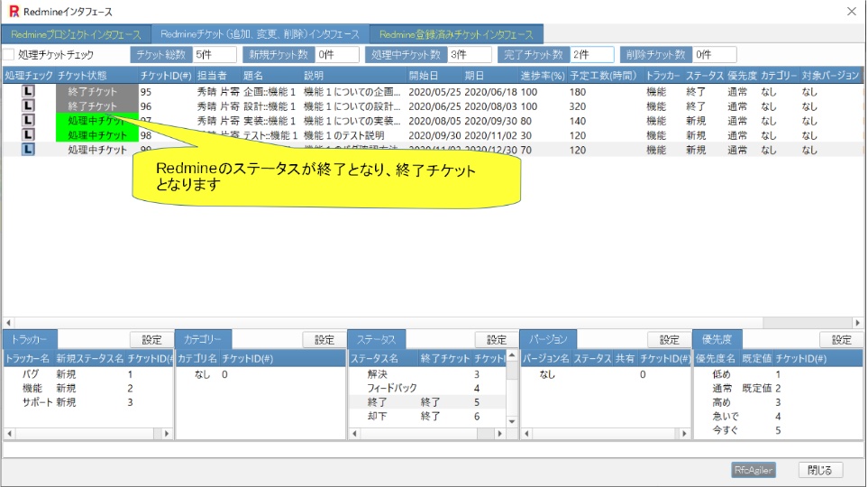Click the 処理中チケット数 value field 3件
868x487 pixels.
(470, 55)
